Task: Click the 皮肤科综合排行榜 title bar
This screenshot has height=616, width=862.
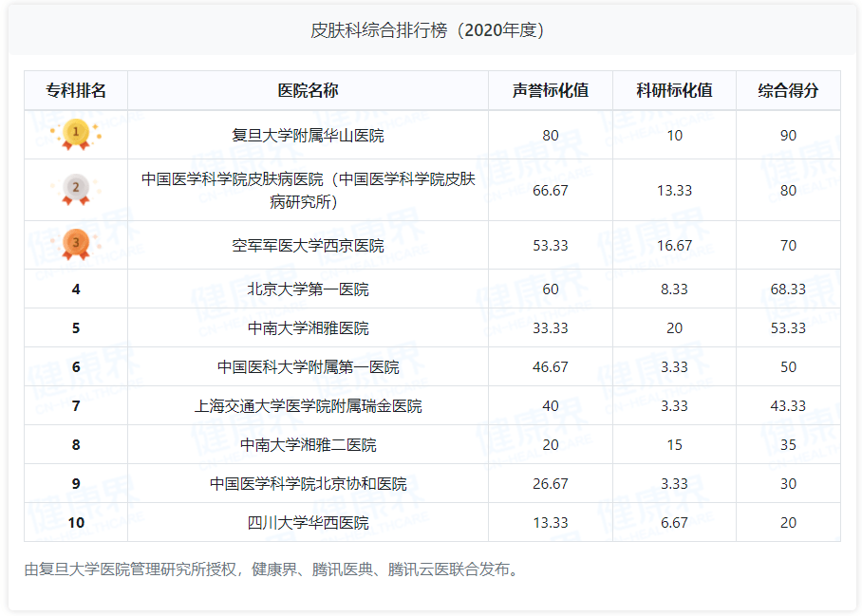Action: pyautogui.click(x=431, y=30)
